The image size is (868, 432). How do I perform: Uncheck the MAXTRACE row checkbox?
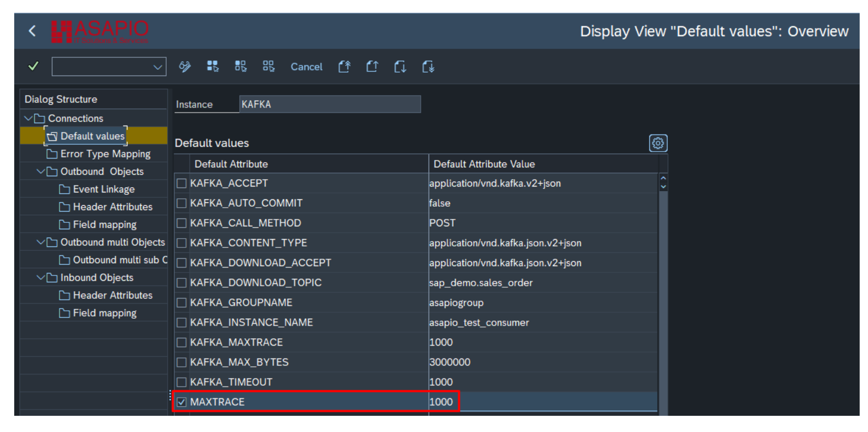pos(182,402)
